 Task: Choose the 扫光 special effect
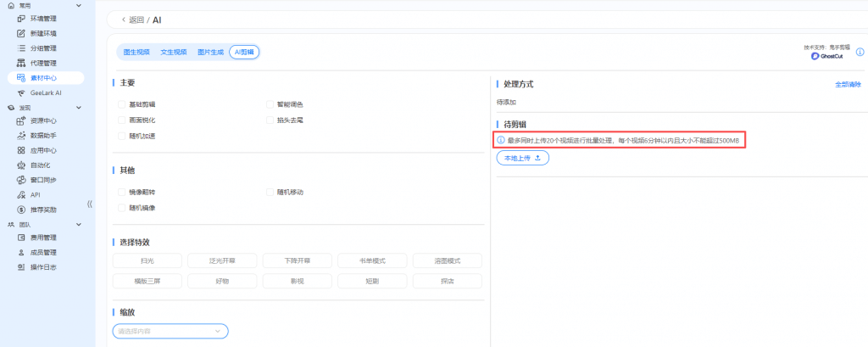pos(147,260)
